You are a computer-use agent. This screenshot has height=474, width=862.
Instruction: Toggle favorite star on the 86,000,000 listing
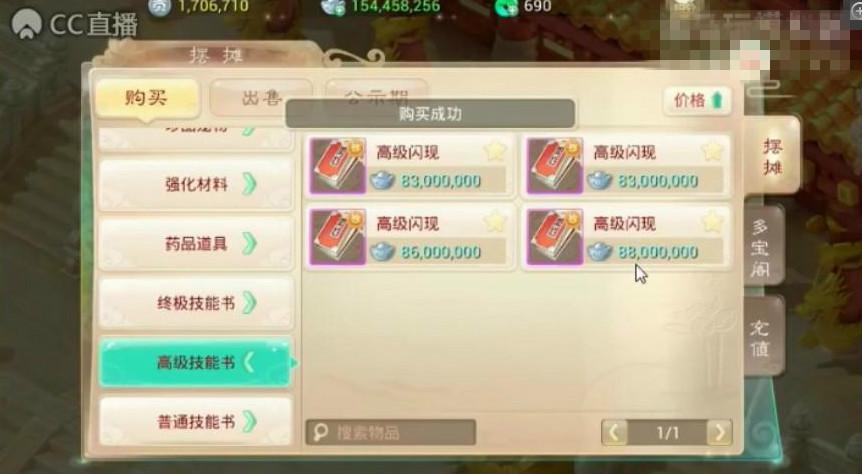tap(495, 222)
